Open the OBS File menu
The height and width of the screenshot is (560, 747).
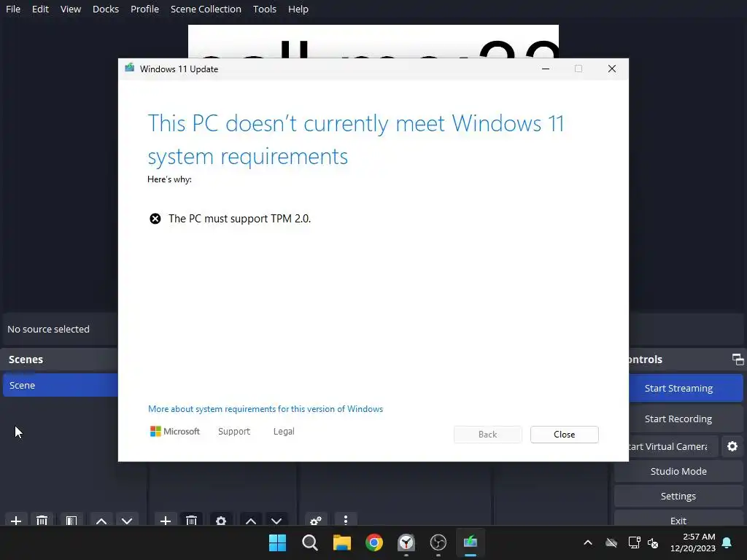click(x=13, y=9)
